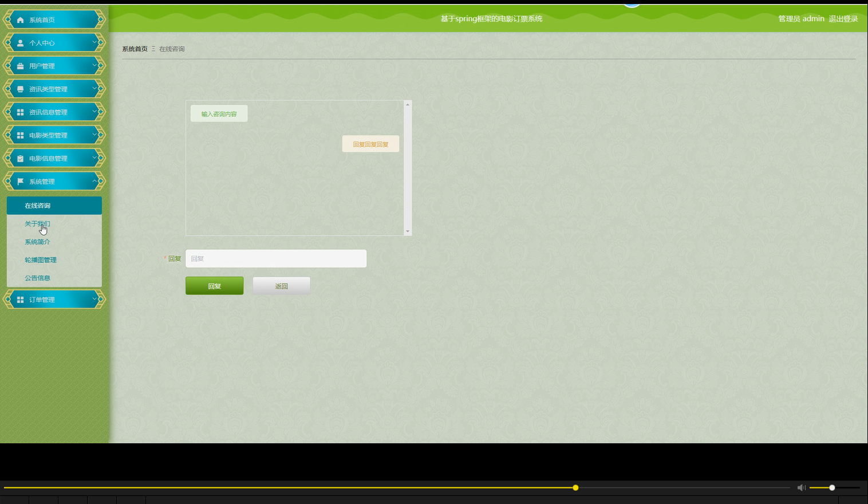The width and height of the screenshot is (868, 504).
Task: Focus the 回复 text input field
Action: pos(276,258)
